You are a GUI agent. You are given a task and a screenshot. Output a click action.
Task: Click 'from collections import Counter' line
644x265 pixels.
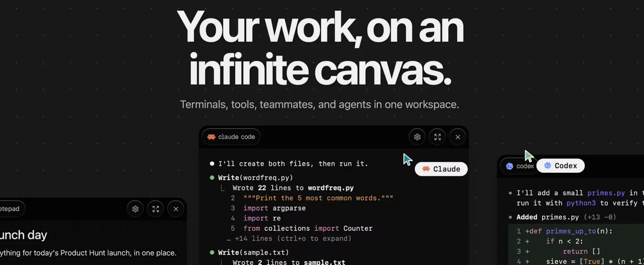tap(308, 228)
